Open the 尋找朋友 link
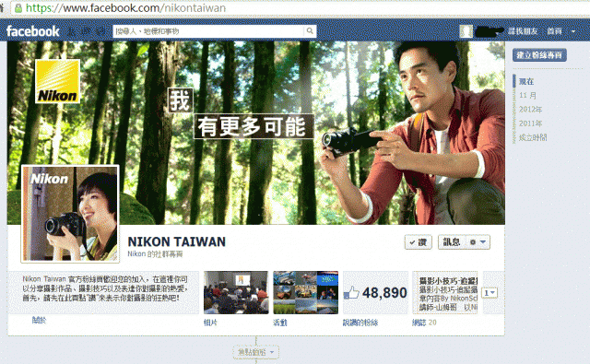The image size is (590, 364). pyautogui.click(x=523, y=31)
